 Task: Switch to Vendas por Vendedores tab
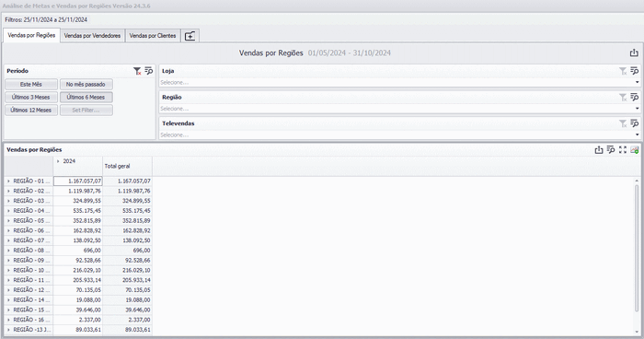click(92, 36)
